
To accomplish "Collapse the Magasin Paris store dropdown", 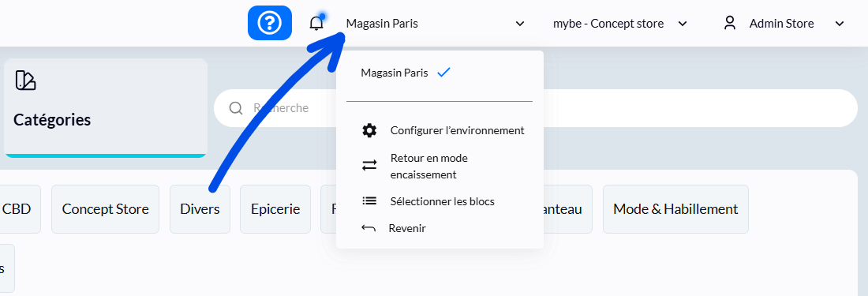I will (519, 24).
